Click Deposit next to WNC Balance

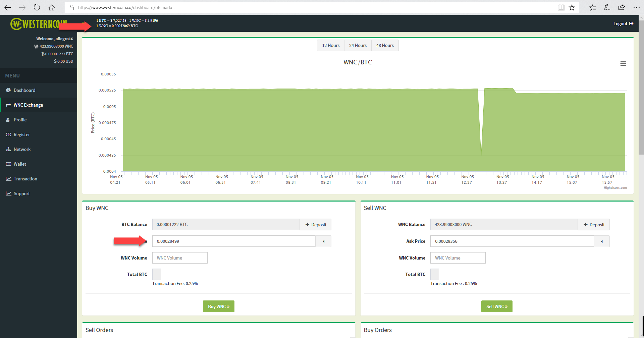pyautogui.click(x=594, y=225)
